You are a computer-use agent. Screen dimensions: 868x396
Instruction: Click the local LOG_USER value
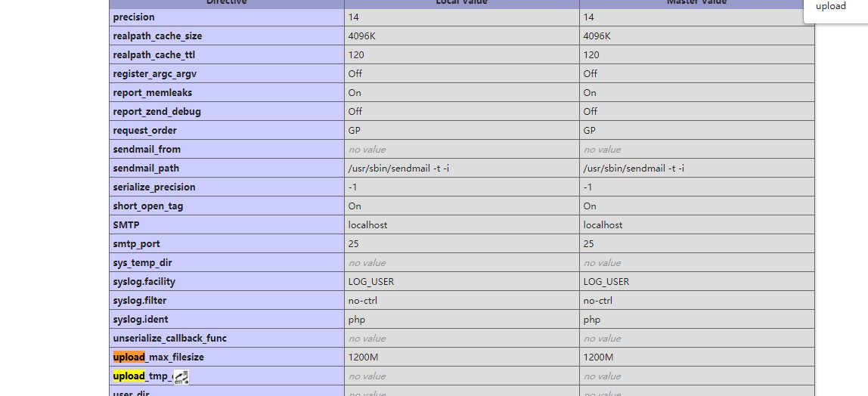(x=370, y=281)
